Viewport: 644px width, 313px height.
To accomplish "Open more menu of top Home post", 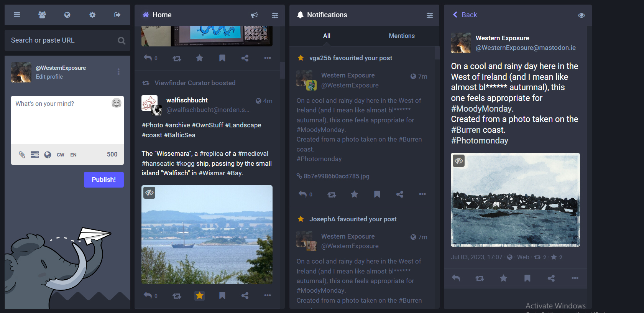I will 268,58.
